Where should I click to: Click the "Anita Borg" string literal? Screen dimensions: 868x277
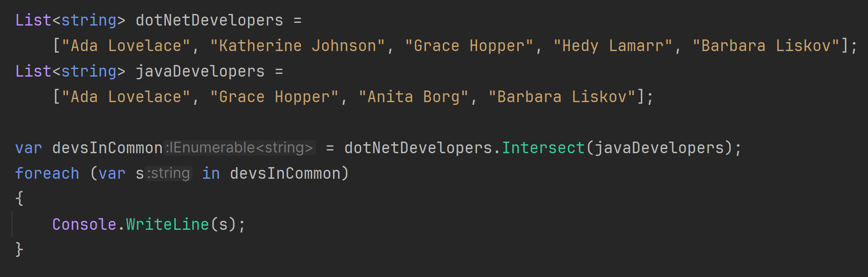pos(413,97)
